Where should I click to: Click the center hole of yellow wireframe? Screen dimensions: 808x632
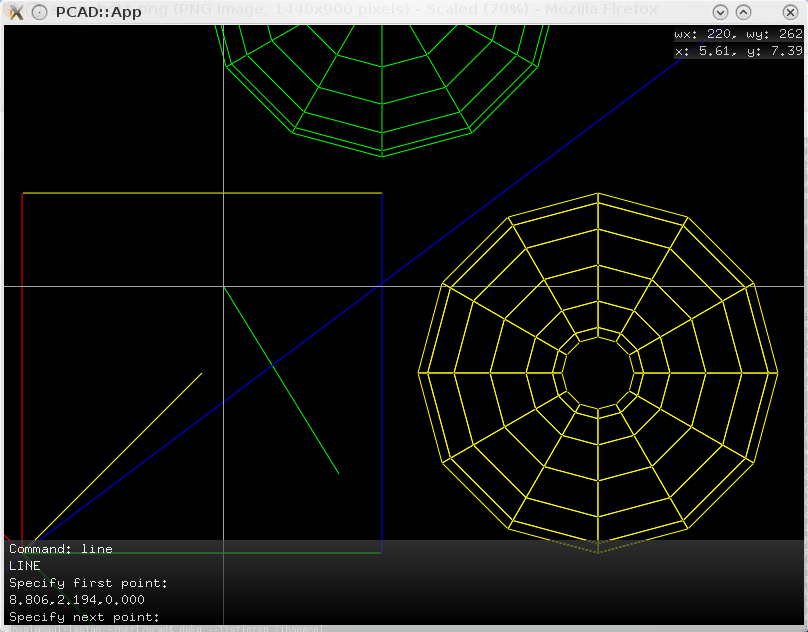coord(598,372)
